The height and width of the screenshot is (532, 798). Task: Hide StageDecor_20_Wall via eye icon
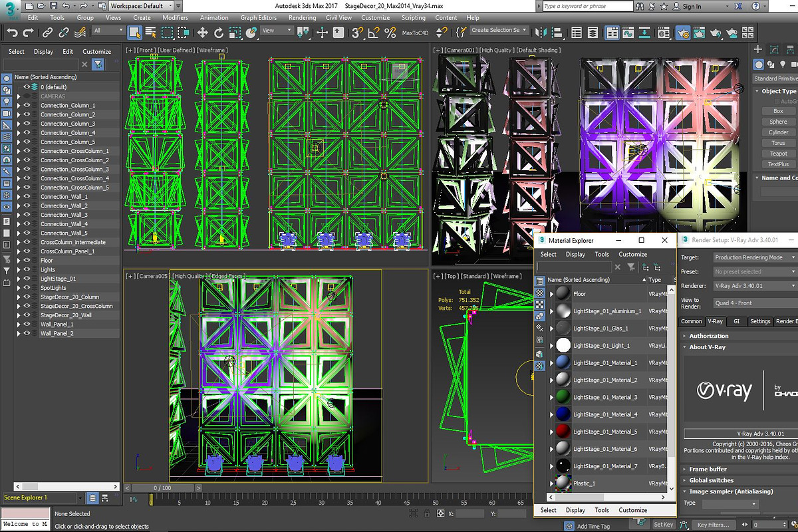tap(27, 315)
